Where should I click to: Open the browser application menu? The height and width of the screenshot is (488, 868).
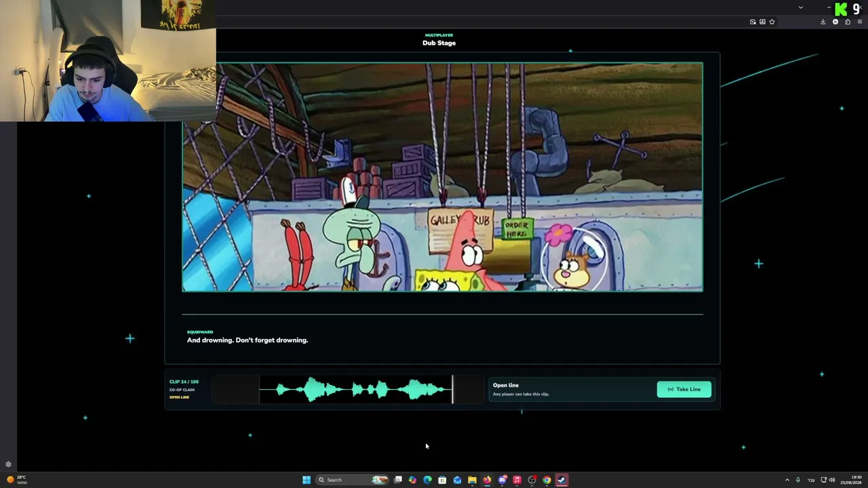click(859, 22)
